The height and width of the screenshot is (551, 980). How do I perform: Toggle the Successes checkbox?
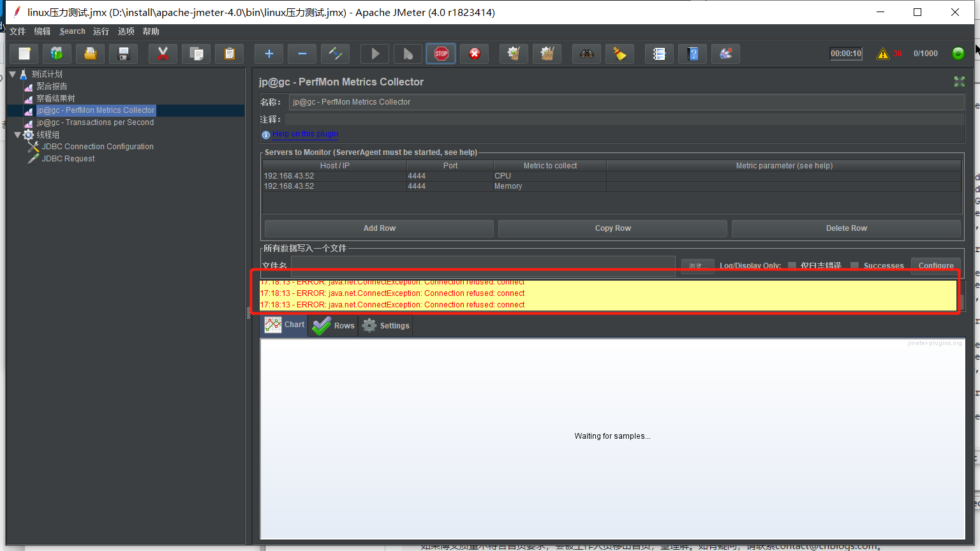[854, 265]
